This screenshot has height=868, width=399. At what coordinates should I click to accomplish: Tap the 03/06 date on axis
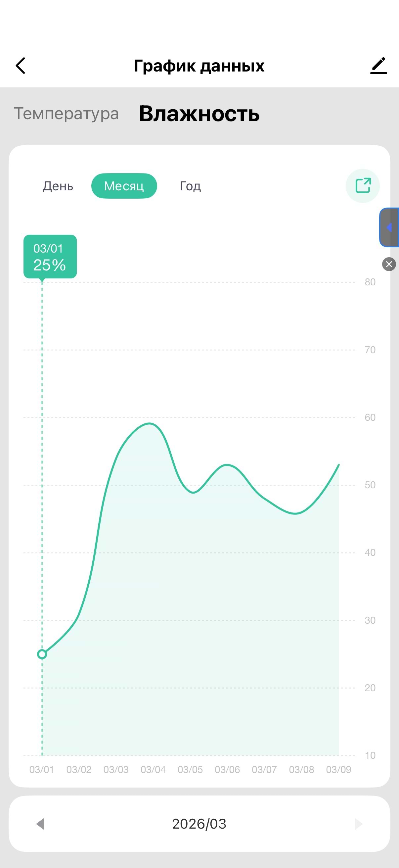(227, 769)
